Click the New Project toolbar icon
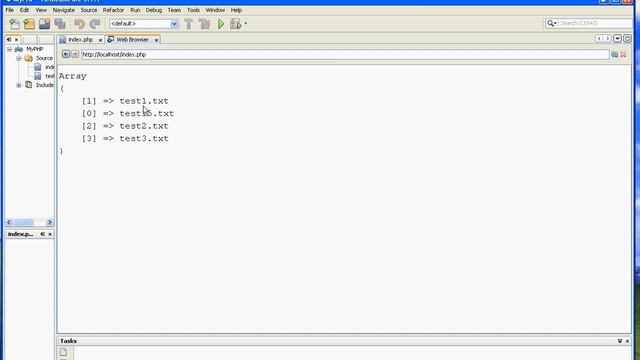 point(29,24)
